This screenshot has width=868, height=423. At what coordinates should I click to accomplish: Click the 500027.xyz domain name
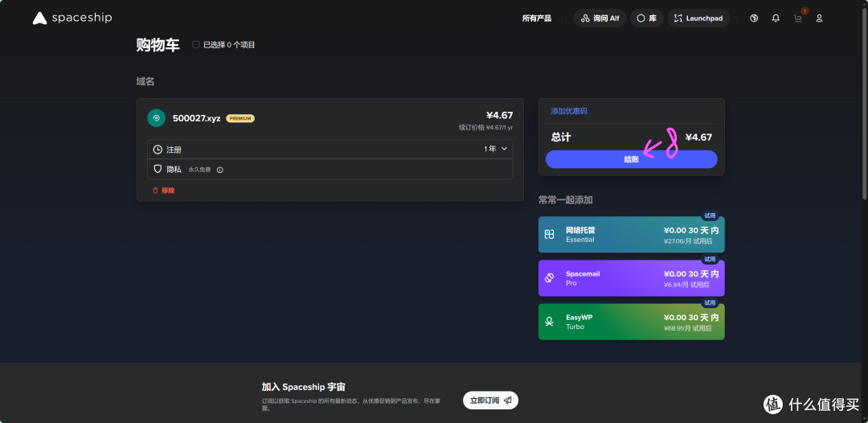197,118
